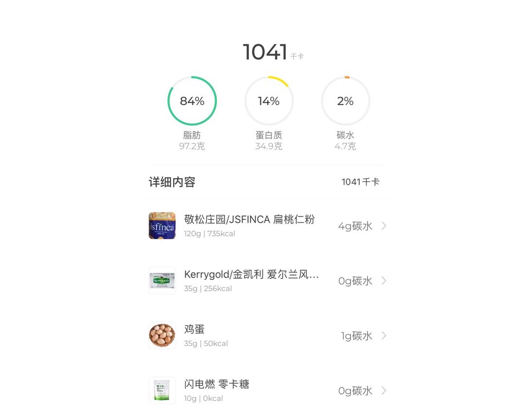Select the 碳水 2% progress ring

(x=346, y=101)
